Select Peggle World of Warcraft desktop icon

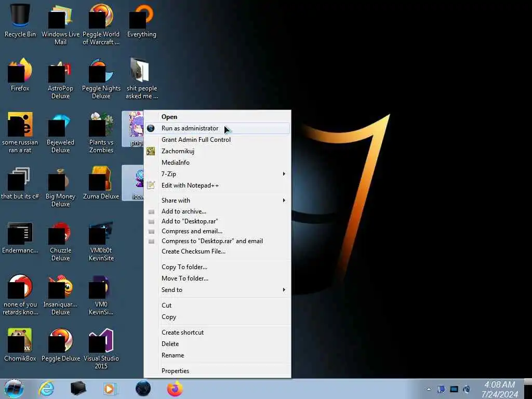(101, 24)
